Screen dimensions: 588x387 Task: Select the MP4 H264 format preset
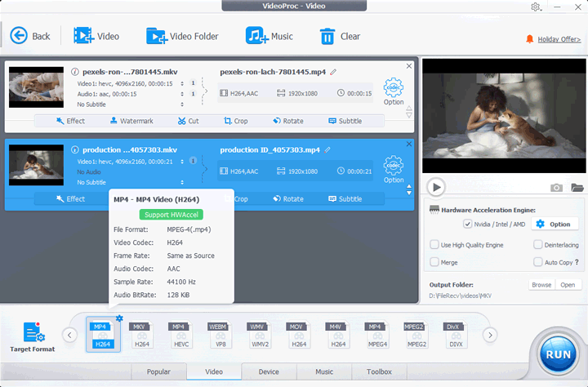tap(103, 335)
